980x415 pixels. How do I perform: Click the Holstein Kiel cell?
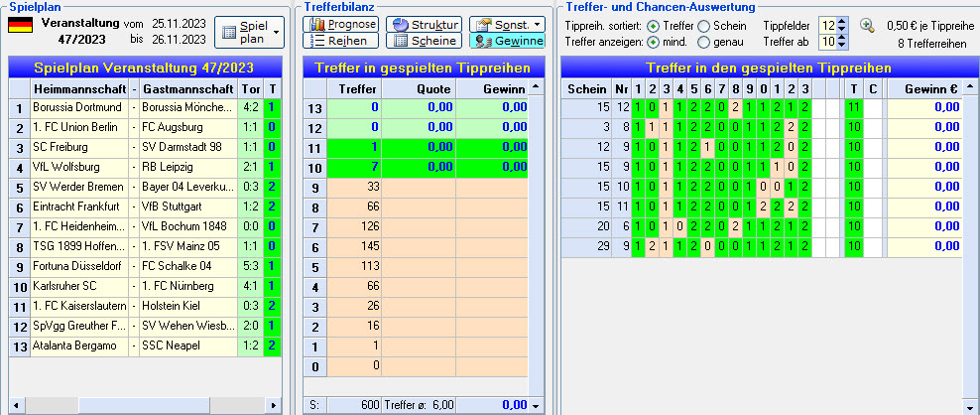188,306
